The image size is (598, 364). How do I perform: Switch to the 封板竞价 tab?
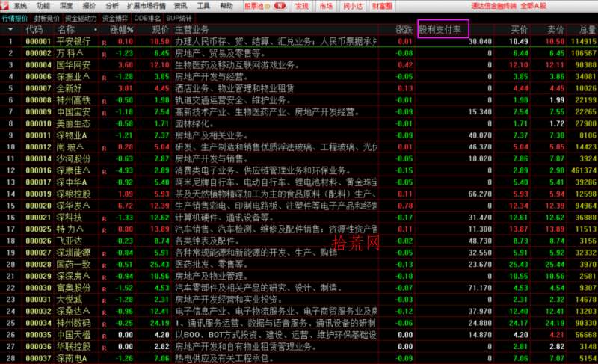coord(46,18)
